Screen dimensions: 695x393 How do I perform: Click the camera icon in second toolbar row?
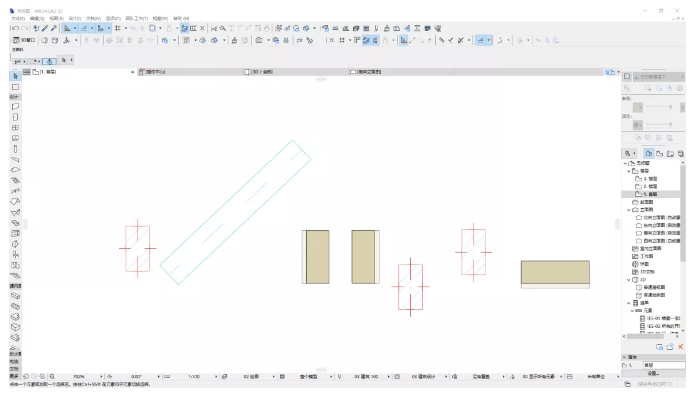pyautogui.click(x=259, y=40)
